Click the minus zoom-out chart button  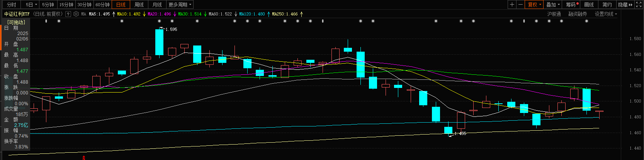pos(520,5)
